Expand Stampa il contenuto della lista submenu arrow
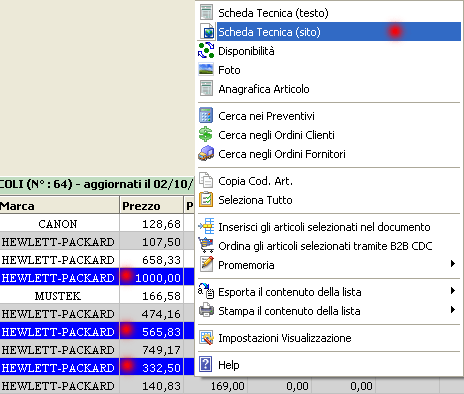The height and width of the screenshot is (394, 464). click(452, 310)
